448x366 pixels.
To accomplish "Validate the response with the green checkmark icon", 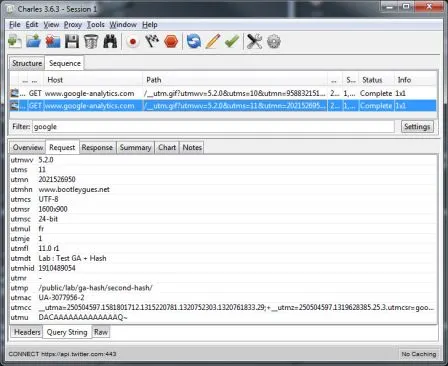I will [232, 42].
